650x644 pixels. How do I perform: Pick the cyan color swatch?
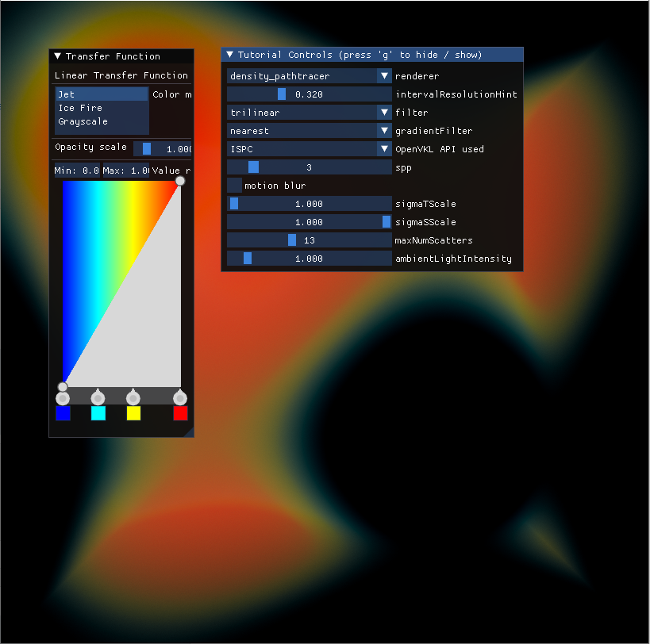98,413
